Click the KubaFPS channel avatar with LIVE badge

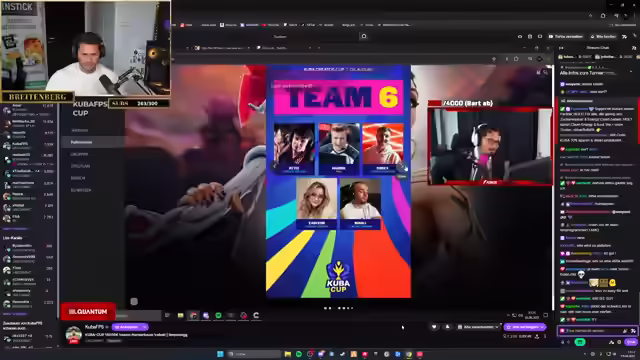[73, 335]
